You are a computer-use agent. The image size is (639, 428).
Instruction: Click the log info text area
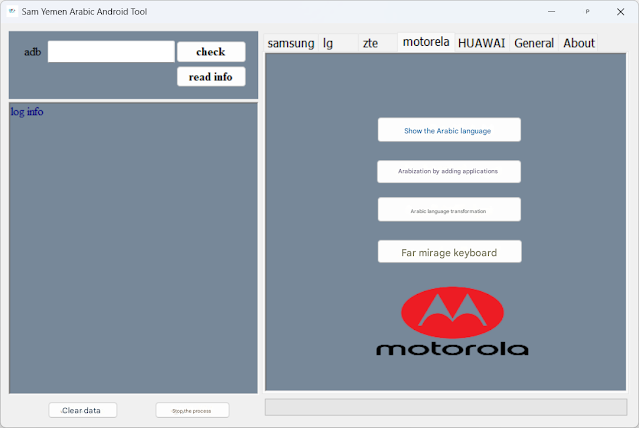(x=133, y=248)
